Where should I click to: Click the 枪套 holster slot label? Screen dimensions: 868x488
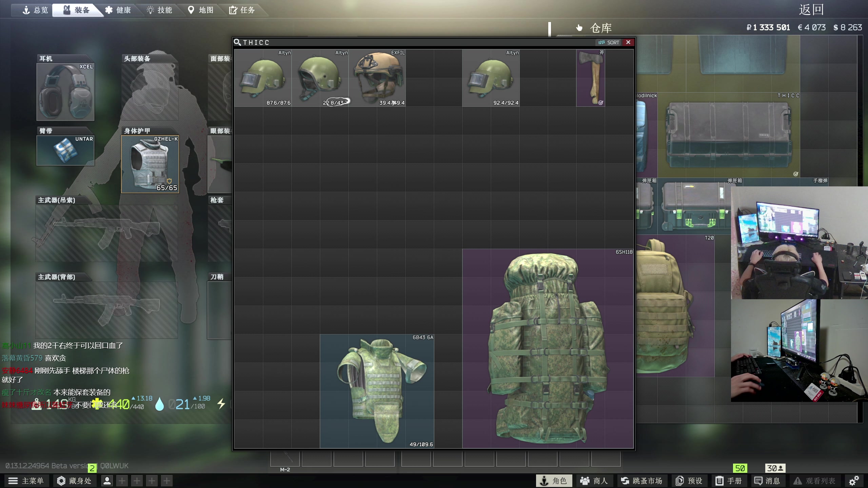(217, 200)
